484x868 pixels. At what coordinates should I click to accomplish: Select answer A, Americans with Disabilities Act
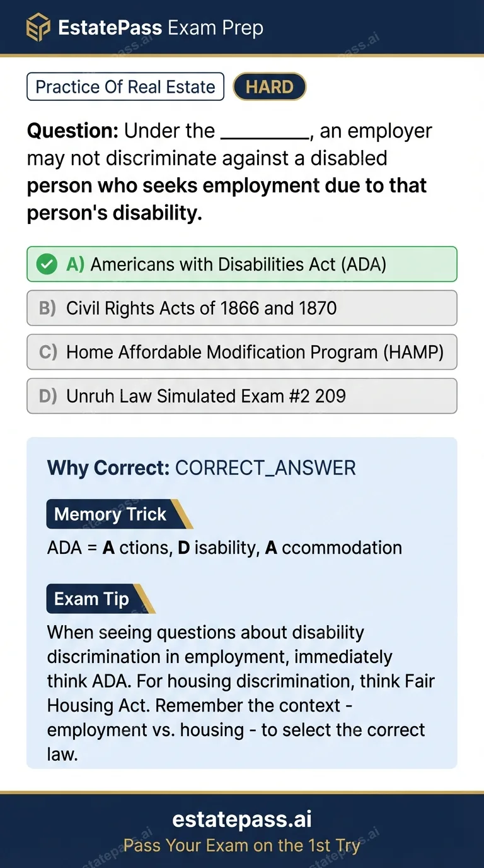pyautogui.click(x=242, y=264)
